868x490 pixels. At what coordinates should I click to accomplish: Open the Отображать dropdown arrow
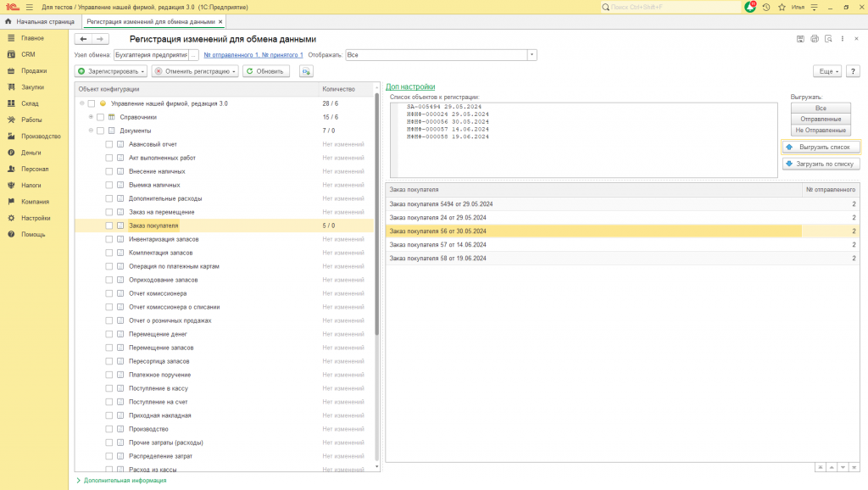[x=531, y=55]
